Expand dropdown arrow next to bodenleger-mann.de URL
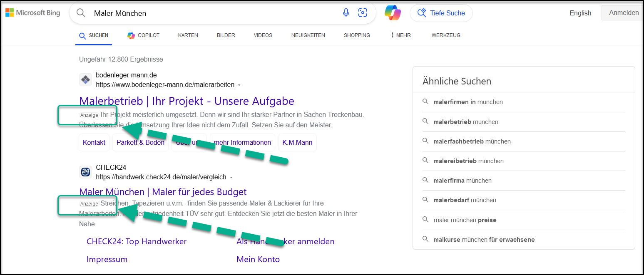Screen dimensions: 644x275 coord(239,85)
